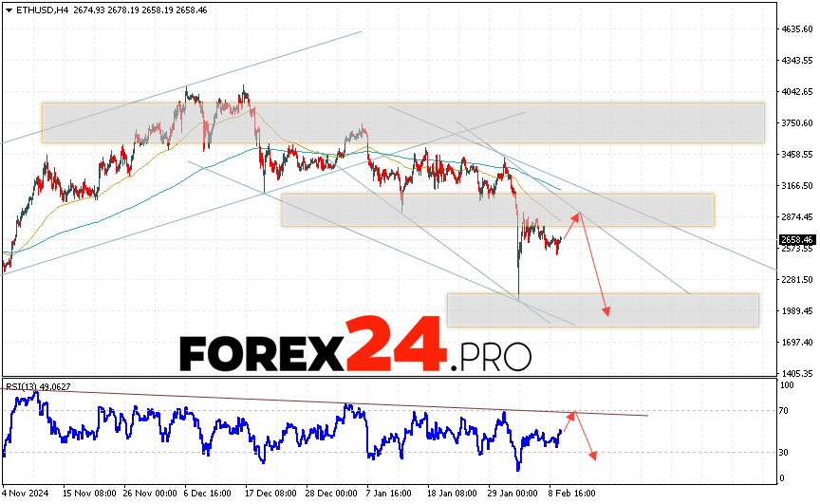Click the red up arrowhead in RSI panel
The height and width of the screenshot is (504, 820).
[571, 414]
